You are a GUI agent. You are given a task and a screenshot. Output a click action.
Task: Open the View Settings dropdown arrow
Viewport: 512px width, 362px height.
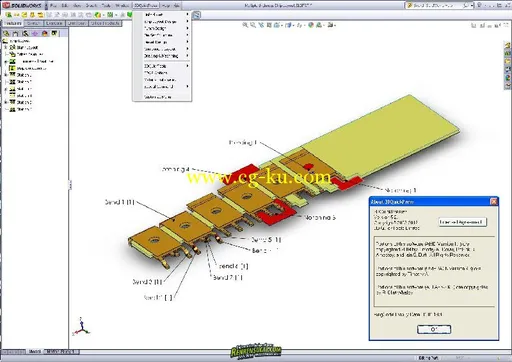click(335, 25)
